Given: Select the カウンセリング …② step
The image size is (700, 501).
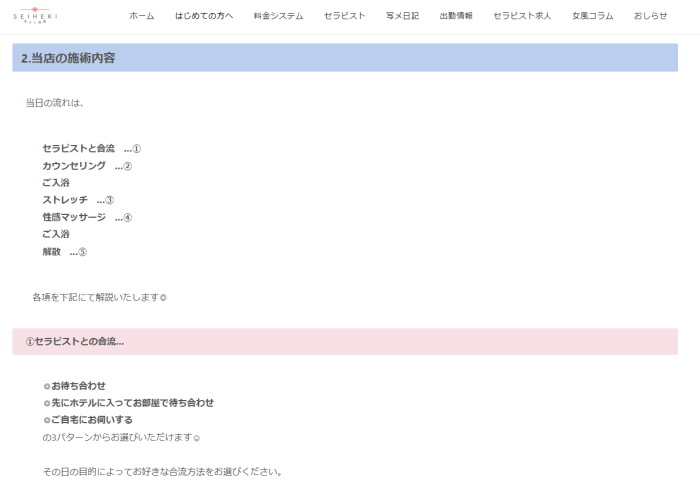Looking at the screenshot, I should (87, 166).
